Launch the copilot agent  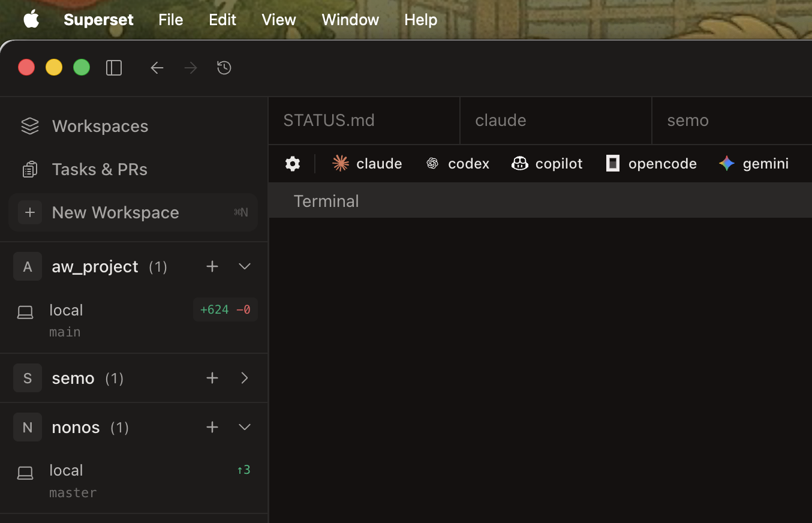coord(547,164)
